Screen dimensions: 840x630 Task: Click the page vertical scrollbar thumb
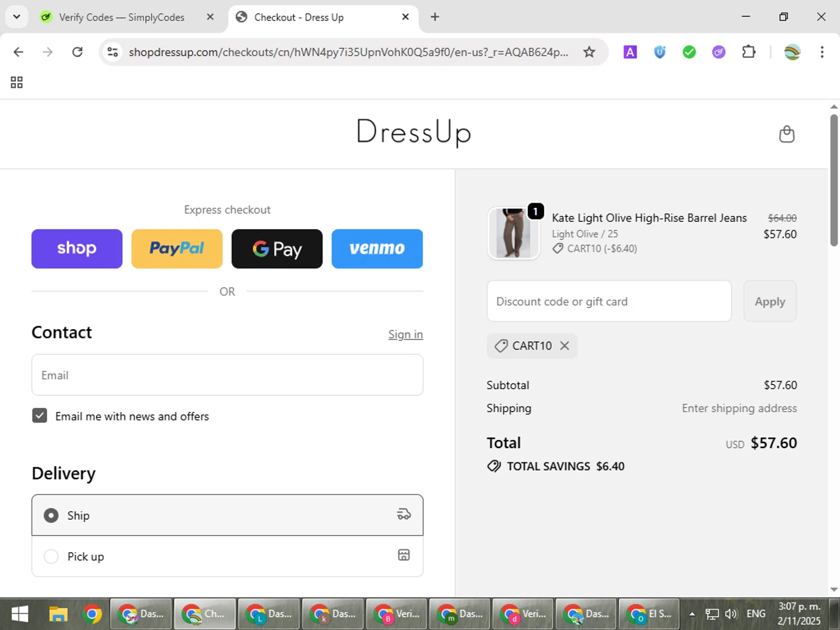pyautogui.click(x=834, y=180)
